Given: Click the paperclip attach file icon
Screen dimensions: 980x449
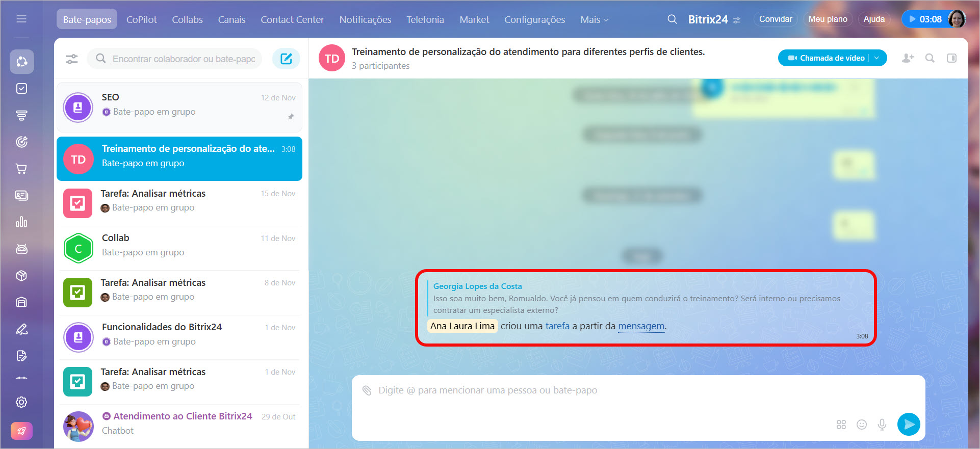Looking at the screenshot, I should point(367,390).
